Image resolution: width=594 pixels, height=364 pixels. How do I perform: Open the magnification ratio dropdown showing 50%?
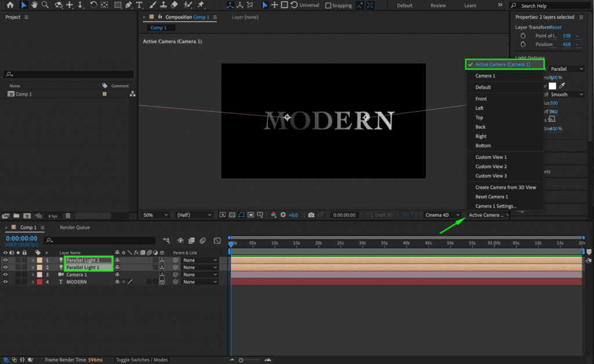[x=154, y=214]
